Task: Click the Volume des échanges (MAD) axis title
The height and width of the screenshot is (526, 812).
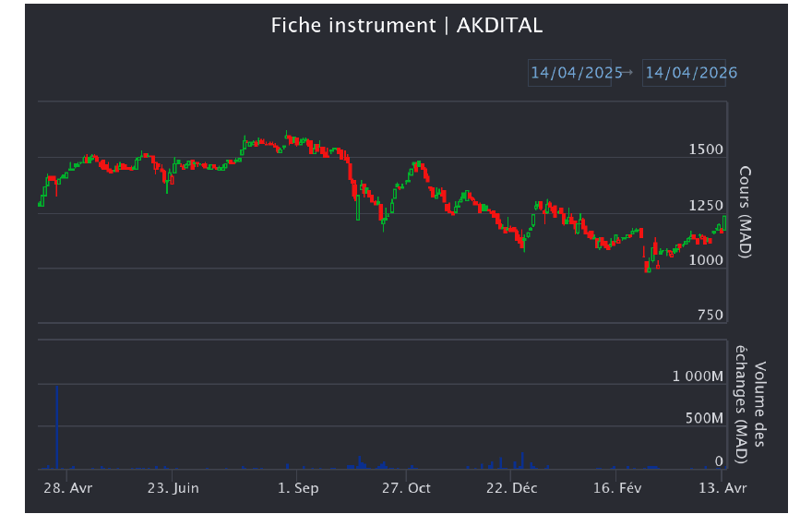Action: (x=751, y=404)
